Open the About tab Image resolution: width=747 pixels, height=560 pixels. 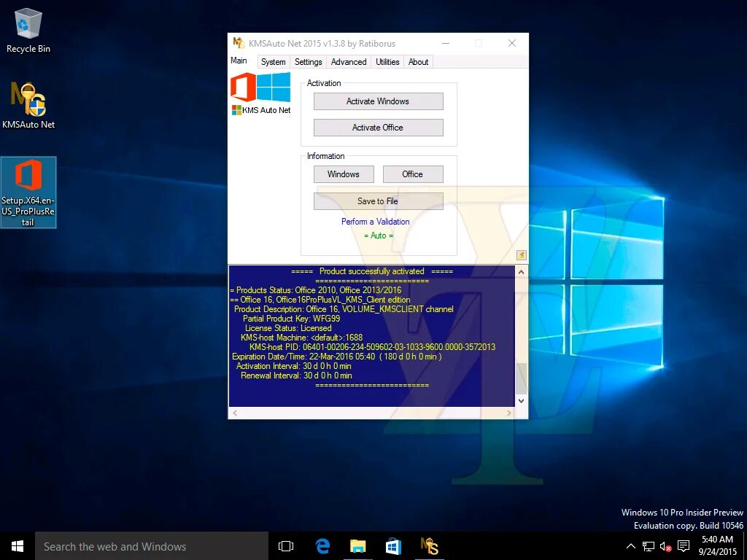click(418, 62)
